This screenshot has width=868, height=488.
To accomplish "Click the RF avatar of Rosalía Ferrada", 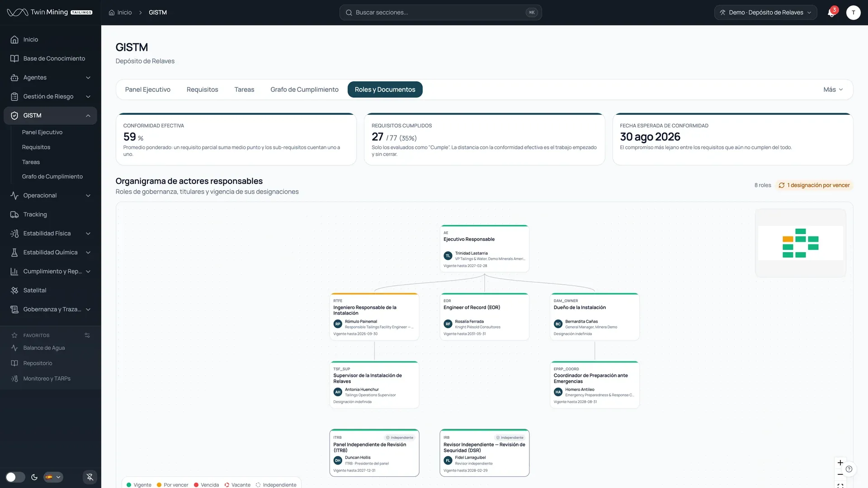I will [x=448, y=324].
